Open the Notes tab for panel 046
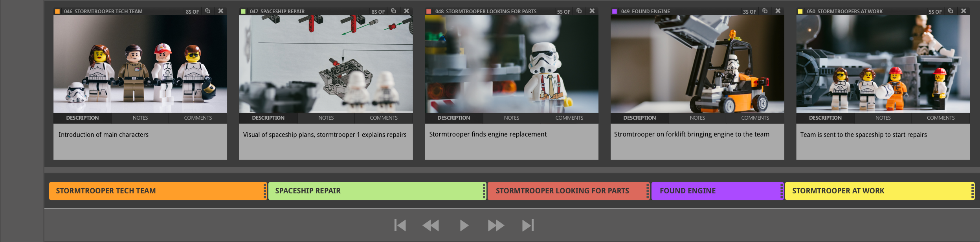The height and width of the screenshot is (242, 980). pyautogui.click(x=140, y=118)
